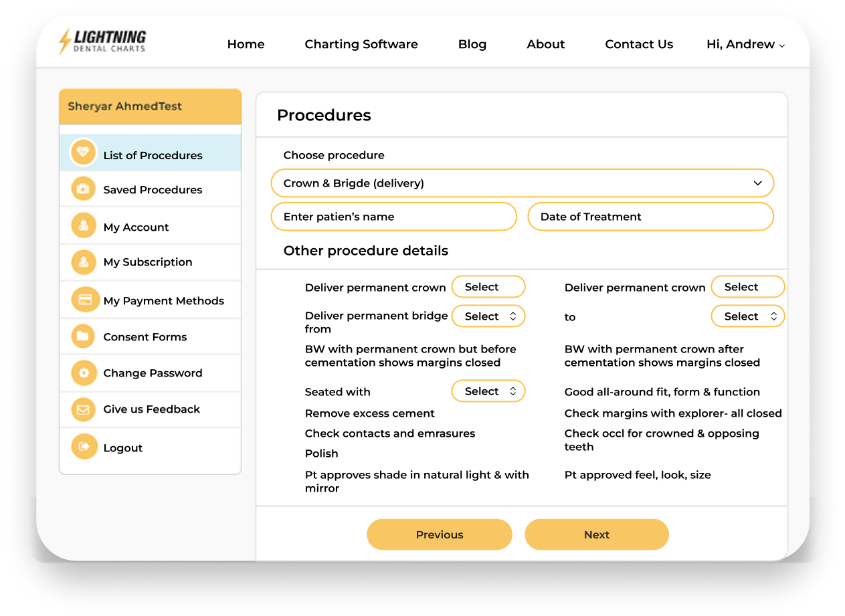
Task: Click the Give us Feedback envelope icon
Action: 84,409
